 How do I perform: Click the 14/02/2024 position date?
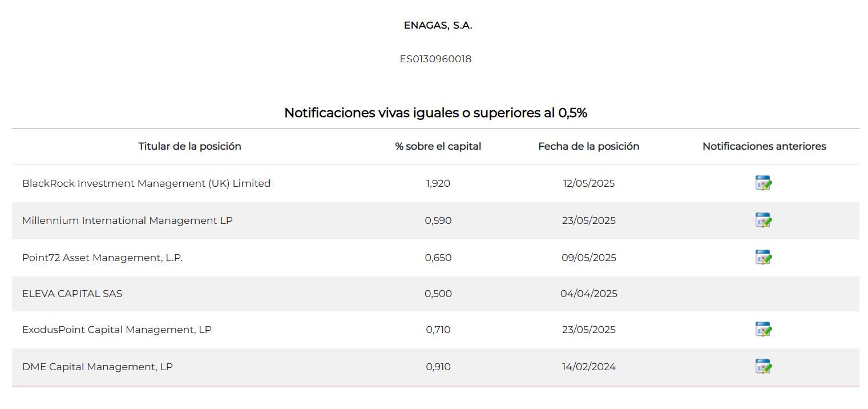(588, 367)
